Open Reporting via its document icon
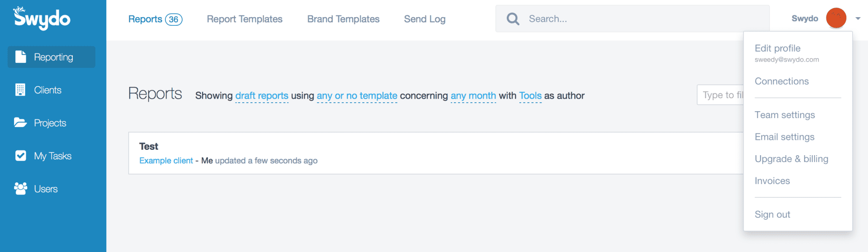This screenshot has width=868, height=252. tap(21, 57)
